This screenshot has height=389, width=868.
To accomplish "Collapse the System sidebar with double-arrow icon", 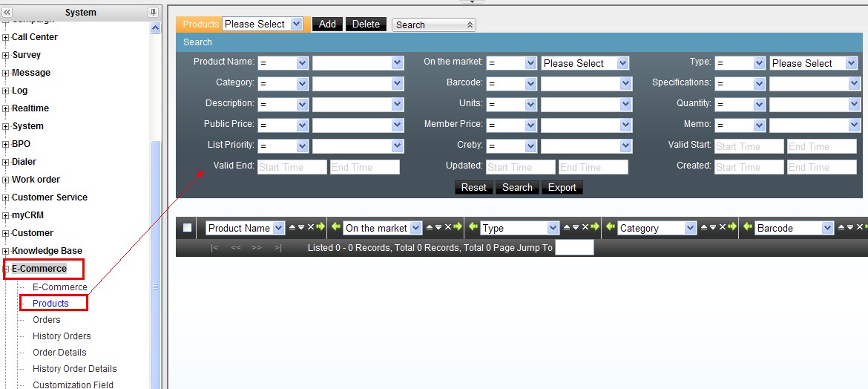I will pos(7,13).
